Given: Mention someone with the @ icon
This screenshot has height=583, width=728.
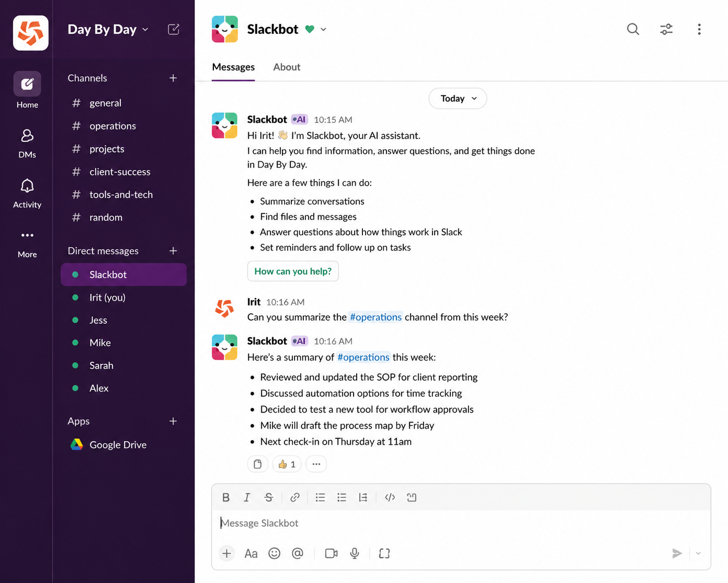Looking at the screenshot, I should (x=298, y=553).
